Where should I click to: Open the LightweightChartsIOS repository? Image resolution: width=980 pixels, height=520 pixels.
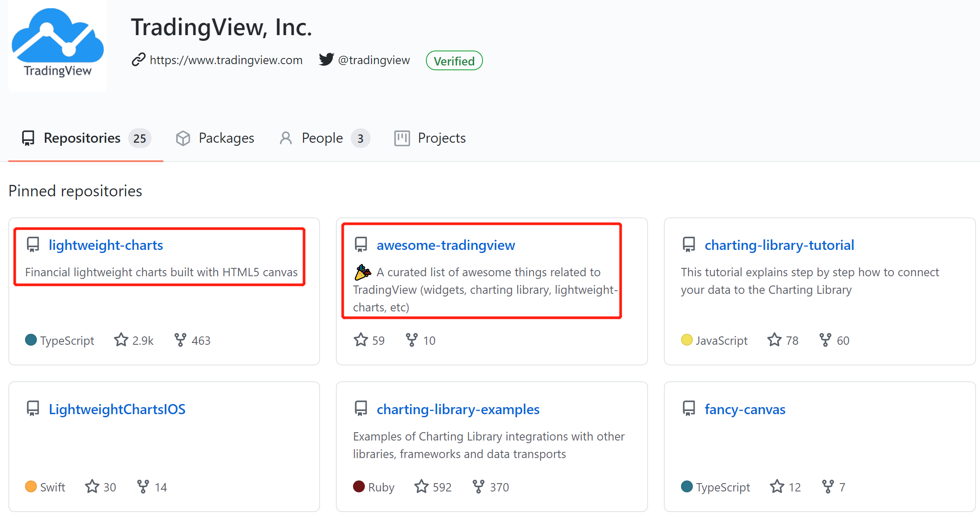[117, 409]
